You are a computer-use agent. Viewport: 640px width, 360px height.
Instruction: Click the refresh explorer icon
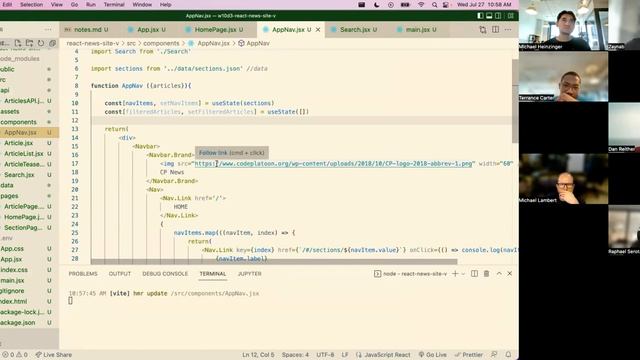point(41,43)
